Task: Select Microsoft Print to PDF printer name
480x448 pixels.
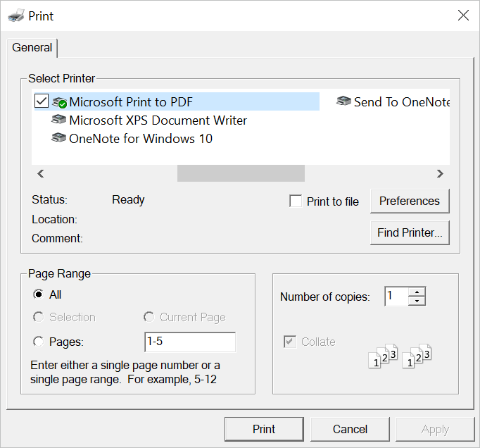Action: pyautogui.click(x=131, y=102)
